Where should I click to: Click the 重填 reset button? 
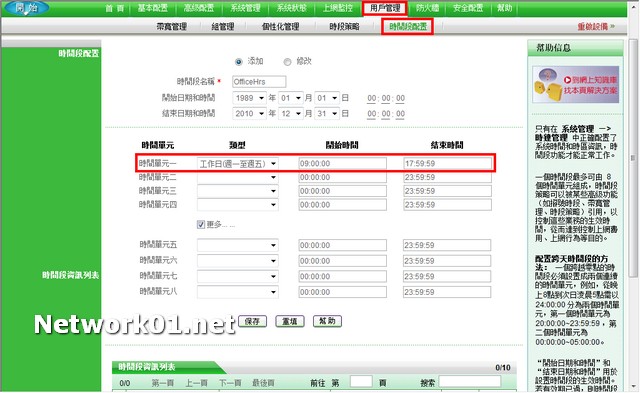[x=289, y=321]
